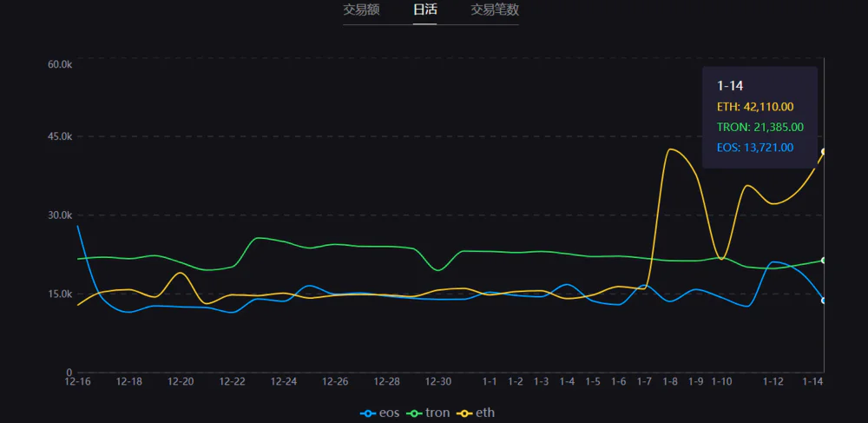Switch to the 交易额 tab

point(361,10)
